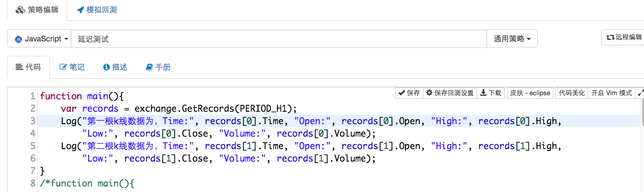644x192 pixels.
Task: Open the 皮肤 - eclipse theme selector
Action: (530, 93)
